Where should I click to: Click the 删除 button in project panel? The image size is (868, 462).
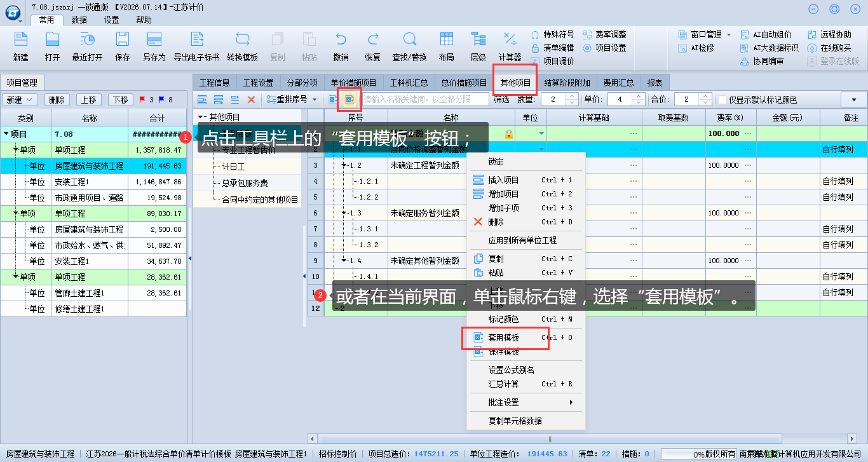click(57, 100)
